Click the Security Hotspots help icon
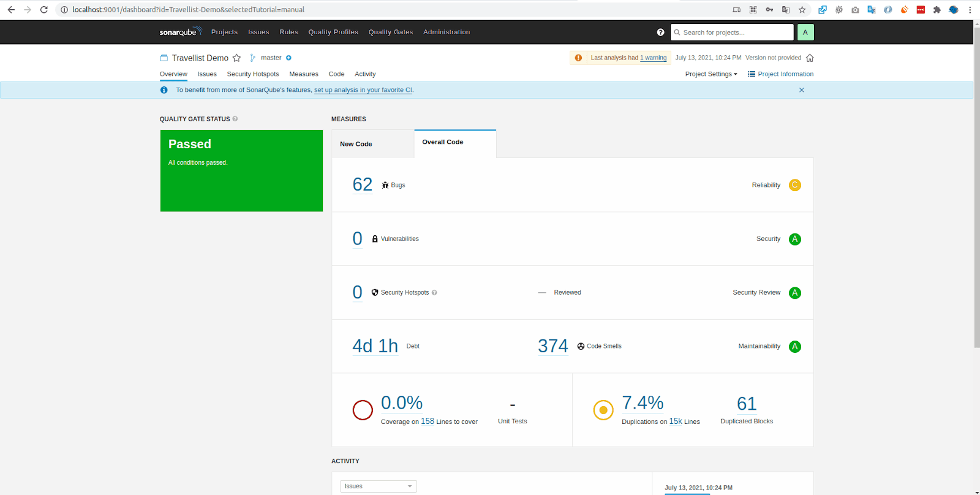The height and width of the screenshot is (495, 980). (434, 293)
